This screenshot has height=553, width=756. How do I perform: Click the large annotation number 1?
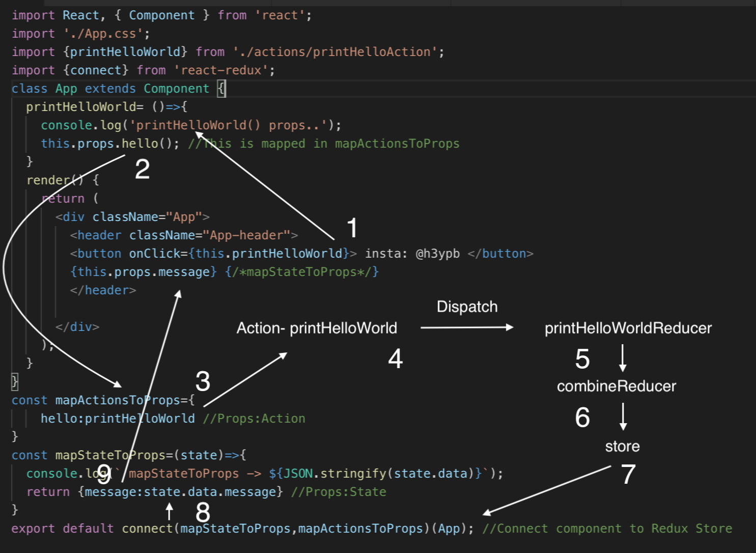click(352, 228)
